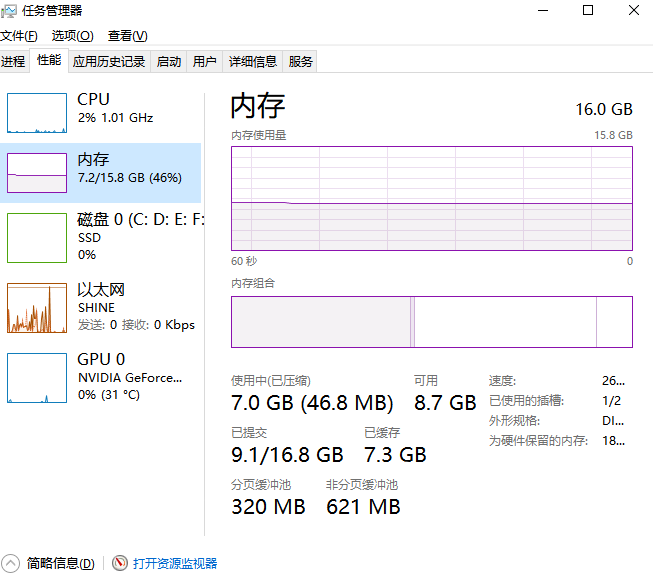Click the Fewer details text button
This screenshot has width=653, height=582.
61,564
